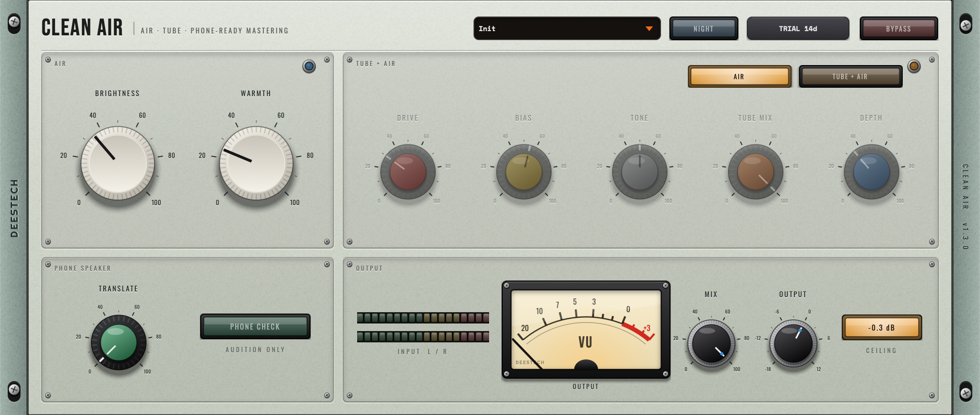Click the gray TONE knob
Image resolution: width=980 pixels, height=415 pixels.
640,172
